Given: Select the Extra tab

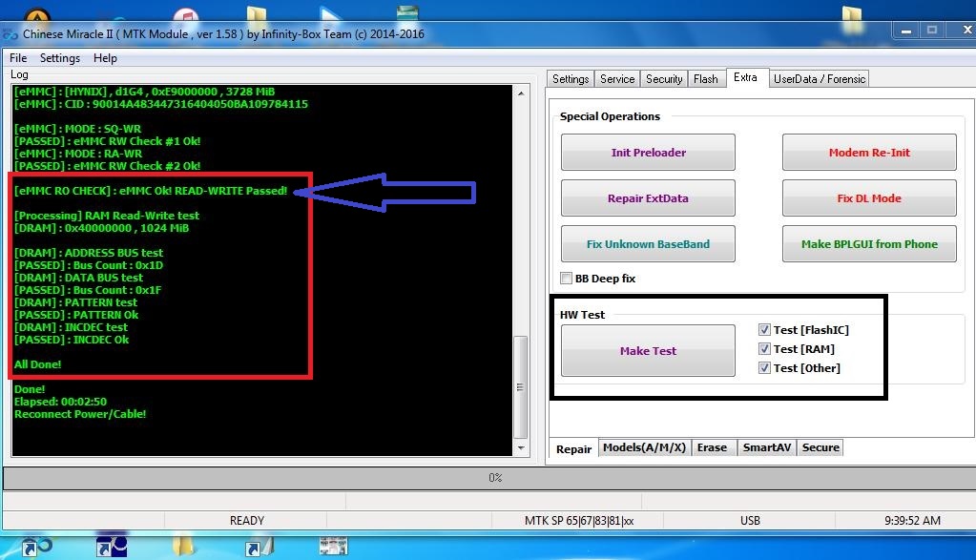Looking at the screenshot, I should point(746,77).
